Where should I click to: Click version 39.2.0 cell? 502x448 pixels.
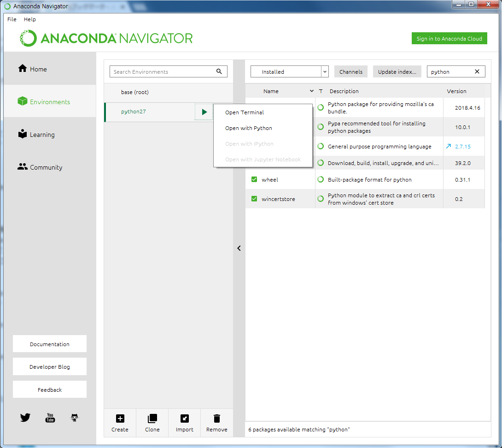462,163
